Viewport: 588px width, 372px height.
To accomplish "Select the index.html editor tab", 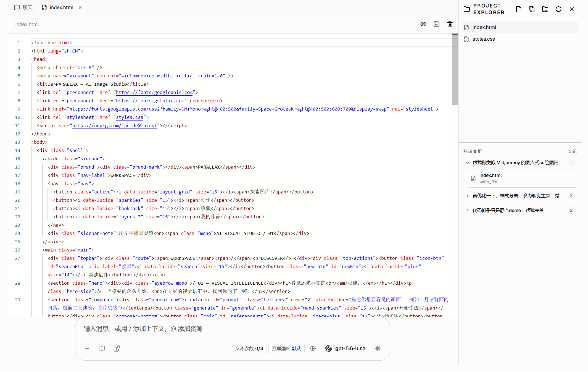I will 58,7.
